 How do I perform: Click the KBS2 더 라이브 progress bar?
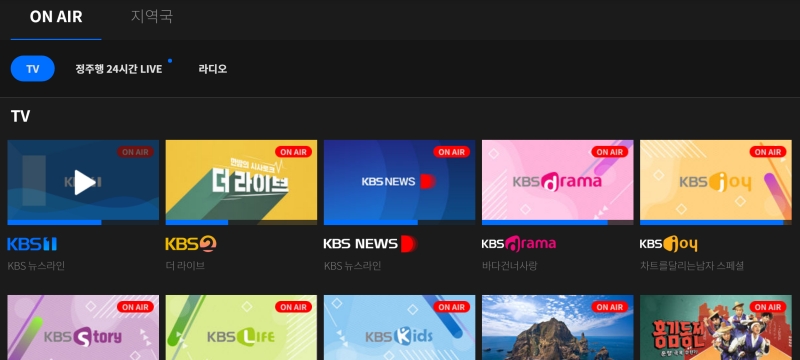click(x=241, y=222)
